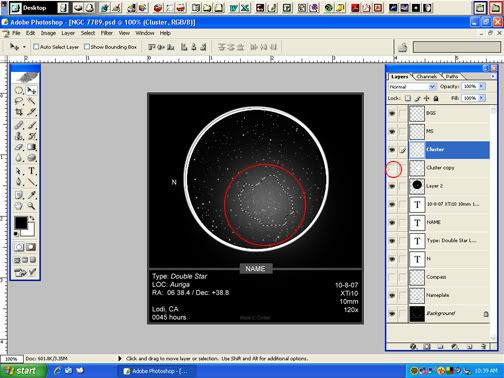Click the Windows start button

tap(23, 371)
